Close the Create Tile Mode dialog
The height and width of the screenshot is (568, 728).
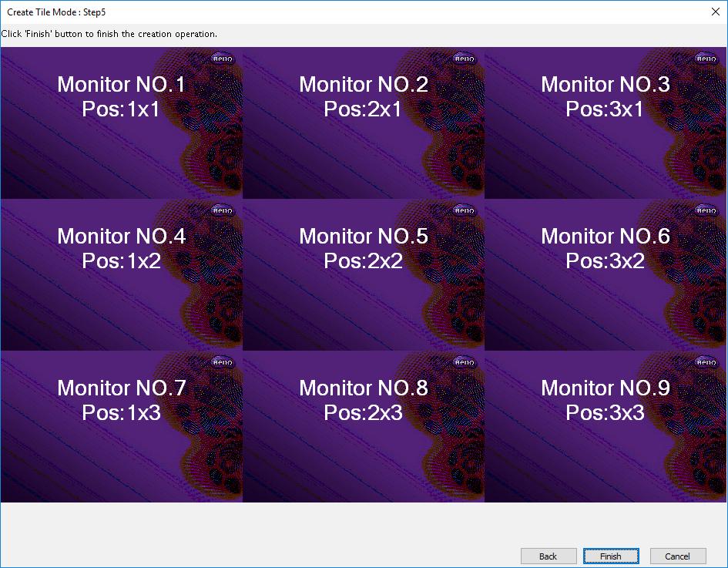point(716,12)
